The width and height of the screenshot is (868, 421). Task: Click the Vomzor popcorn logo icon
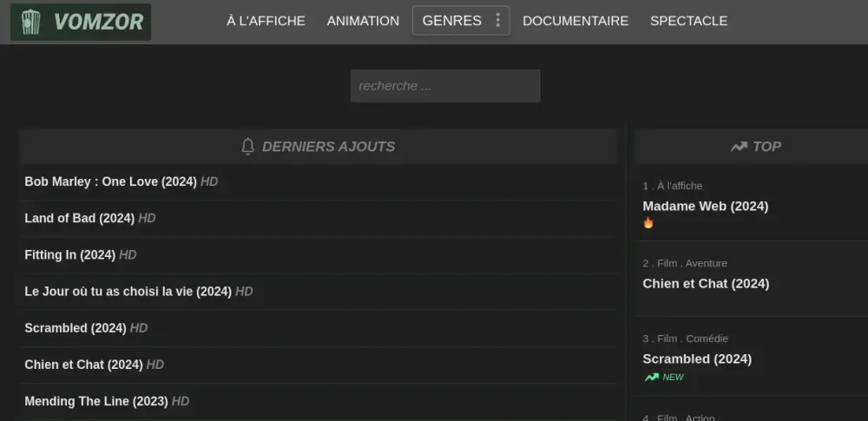pos(30,23)
